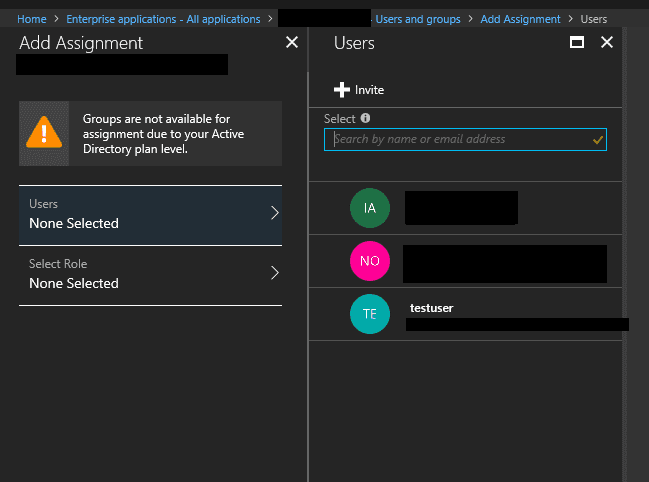Click the Add Assignment breadcrumb link
Screen dimensions: 649x482
pos(520,19)
